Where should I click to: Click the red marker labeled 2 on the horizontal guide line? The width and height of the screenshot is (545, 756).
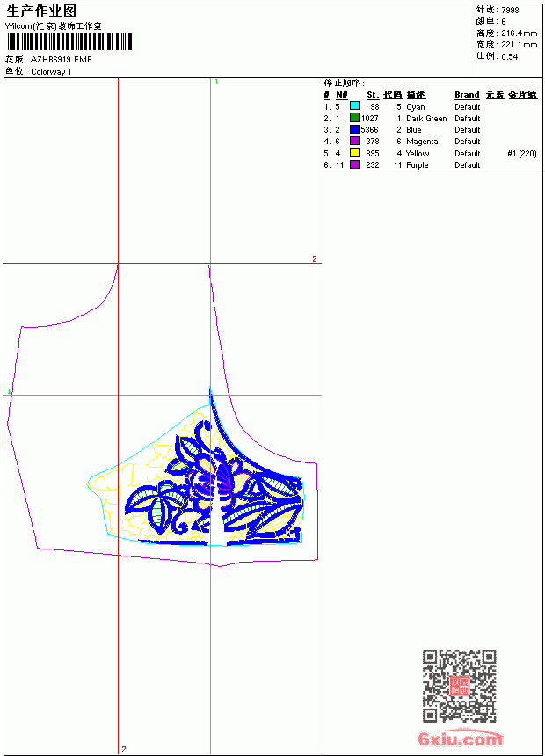(x=315, y=259)
